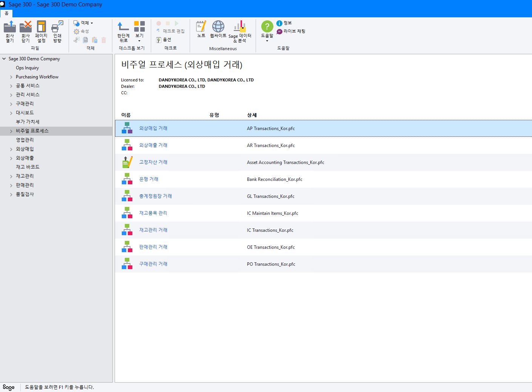The image size is (532, 392).
Task: Select 부가 가치세 in the tree
Action: (x=28, y=122)
